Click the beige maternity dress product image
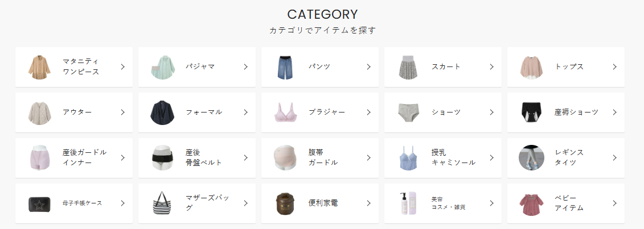 40,67
